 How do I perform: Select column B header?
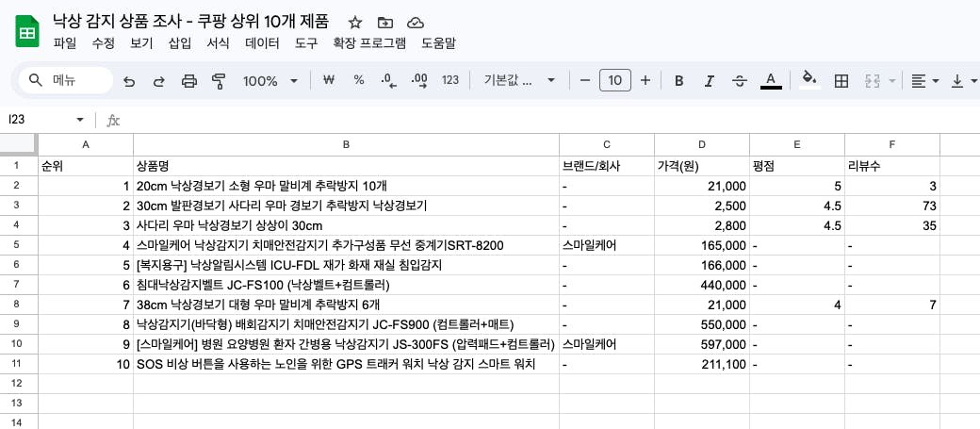click(x=346, y=144)
